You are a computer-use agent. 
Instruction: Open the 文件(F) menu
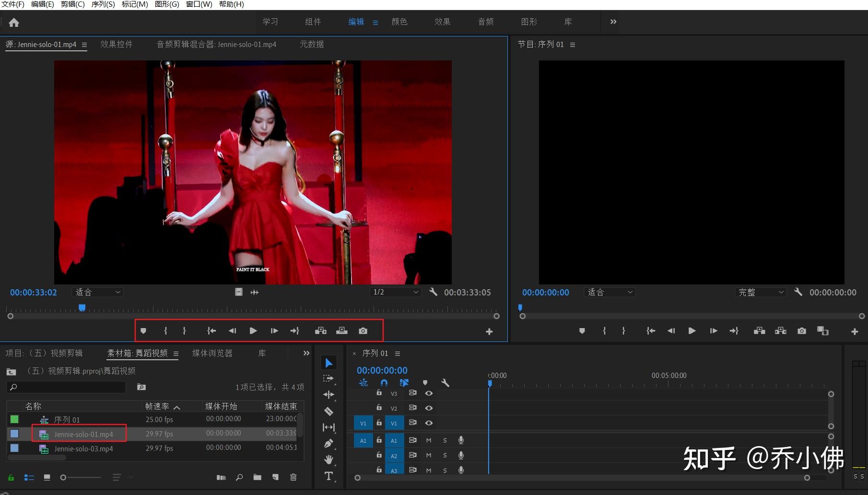[13, 4]
